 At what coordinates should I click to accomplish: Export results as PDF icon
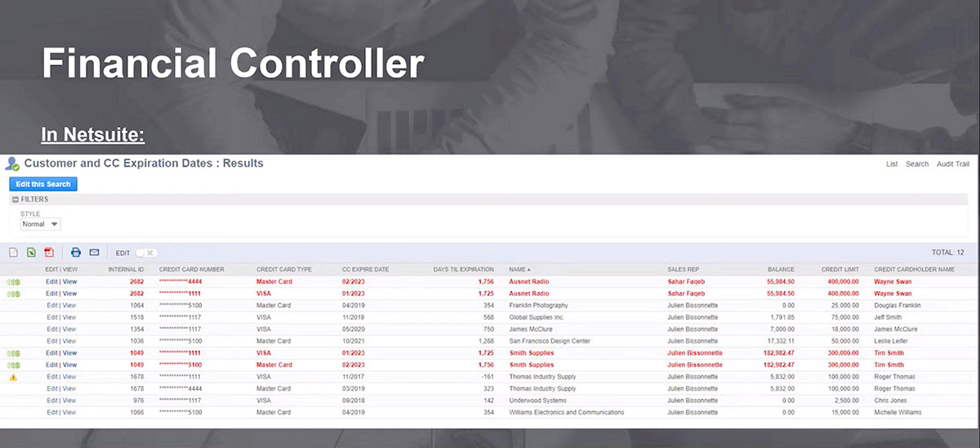[49, 253]
